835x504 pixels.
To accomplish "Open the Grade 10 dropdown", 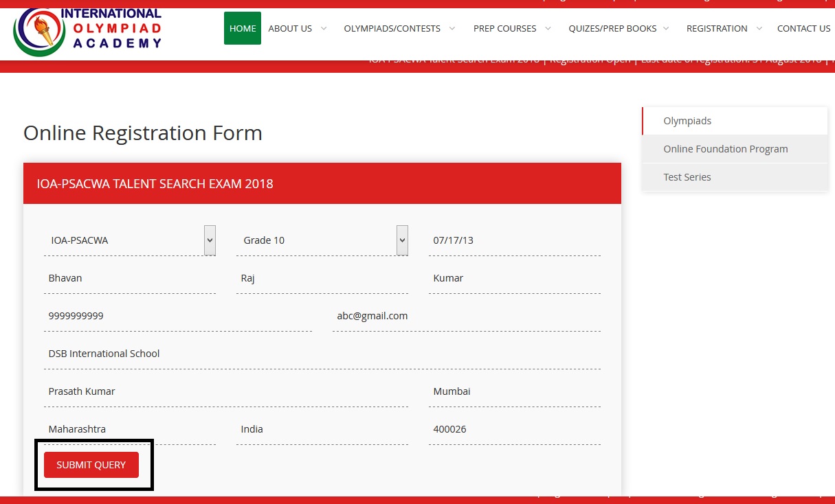I will coord(322,240).
